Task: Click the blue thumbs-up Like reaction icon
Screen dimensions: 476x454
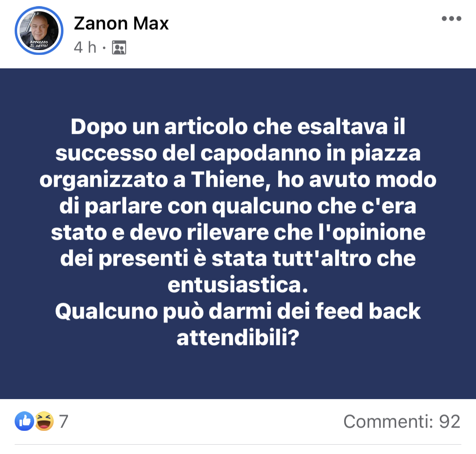Action: point(24,421)
